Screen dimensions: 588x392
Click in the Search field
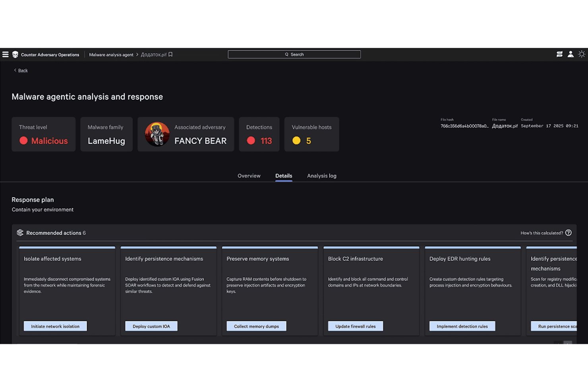click(294, 54)
